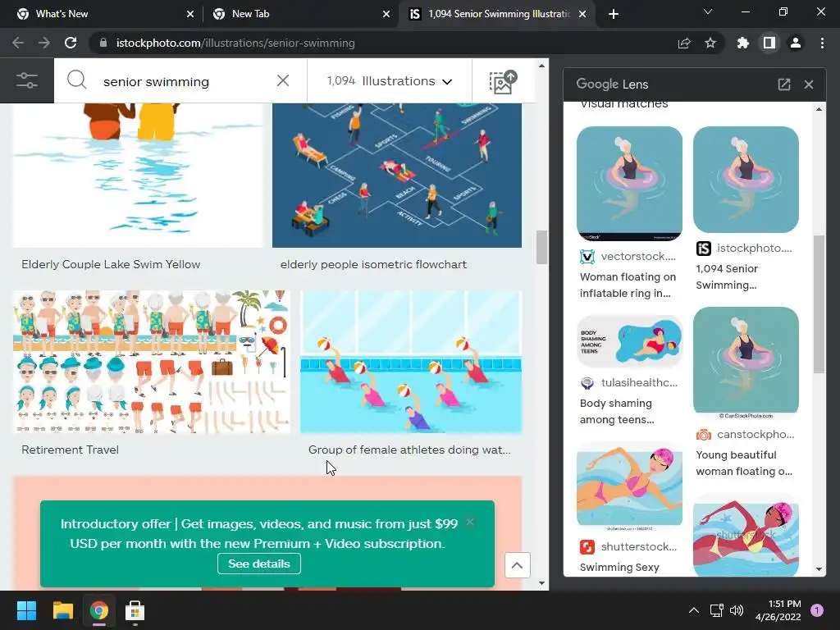
Task: Open Elderly Couple Lake Swim Yellow image
Action: 138,176
